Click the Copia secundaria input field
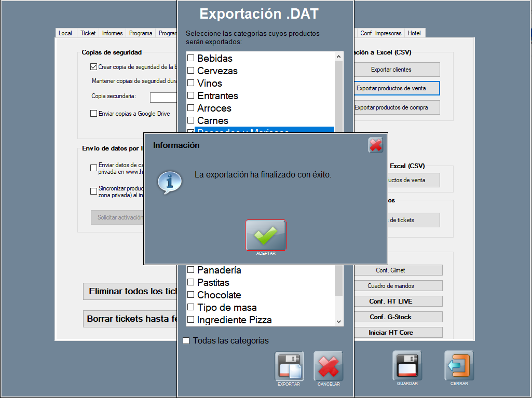 click(x=163, y=97)
